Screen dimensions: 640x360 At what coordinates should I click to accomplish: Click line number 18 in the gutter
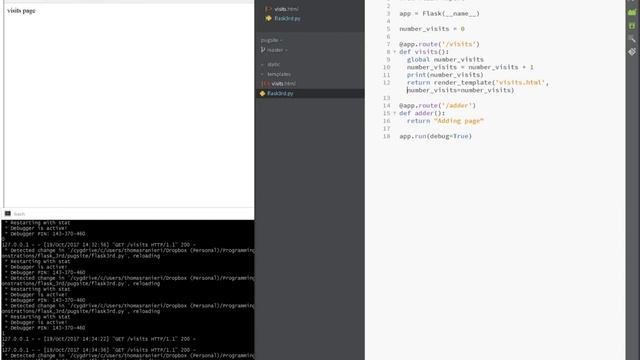[387, 136]
